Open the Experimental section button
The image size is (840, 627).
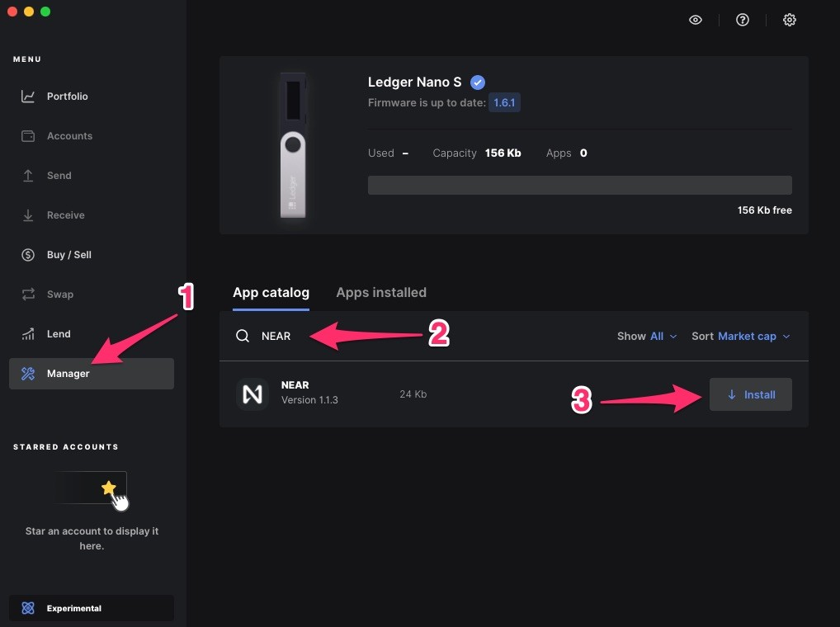(92, 608)
